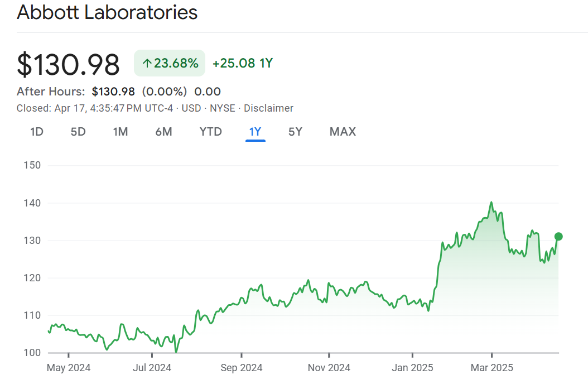This screenshot has height=384, width=588.
Task: Choose the 6M time range
Action: 163,132
